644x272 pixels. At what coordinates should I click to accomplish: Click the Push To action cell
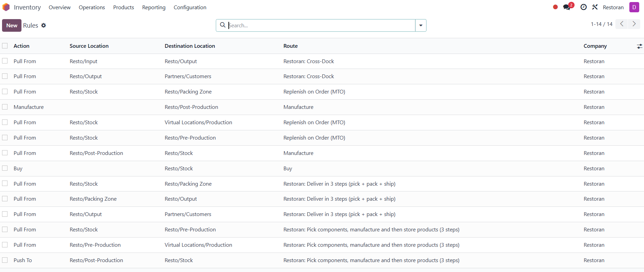pyautogui.click(x=23, y=260)
